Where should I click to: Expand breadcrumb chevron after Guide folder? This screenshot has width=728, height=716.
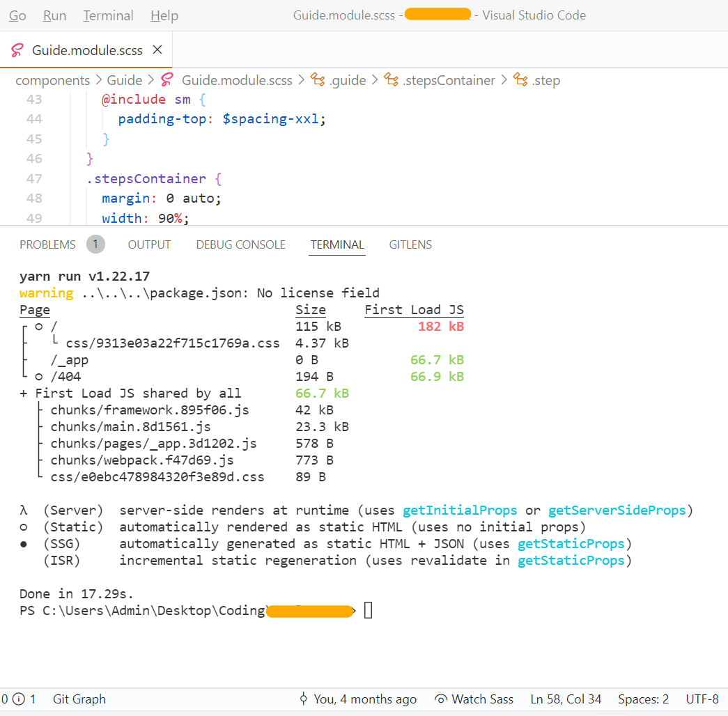[150, 80]
